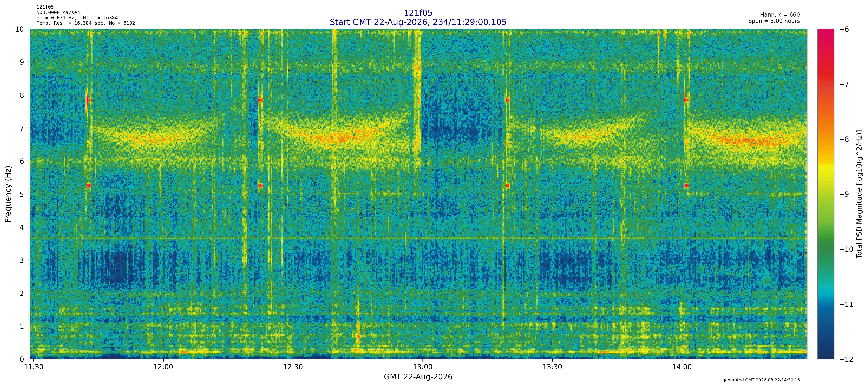This screenshot has width=868, height=387.
Task: Select the 'Start GMT 22-Aug-2026, 234/11:29:00.105' subtitle
Action: [418, 22]
